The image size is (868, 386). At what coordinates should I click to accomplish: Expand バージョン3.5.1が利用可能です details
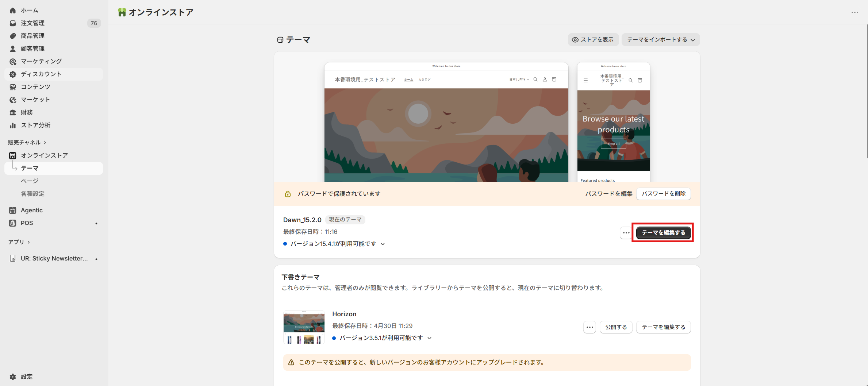click(x=429, y=338)
